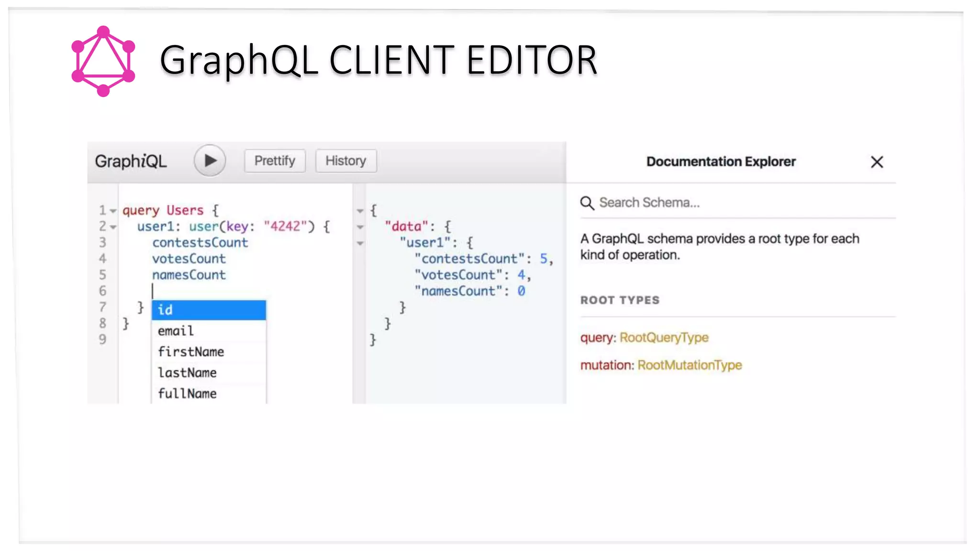This screenshot has height=551, width=980.
Task: Click "votesCount": 4 in results
Action: point(473,275)
